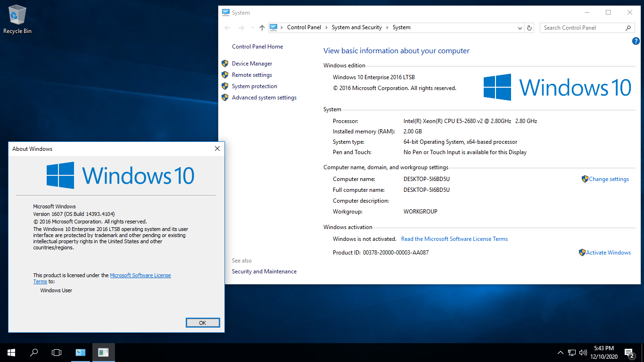The height and width of the screenshot is (362, 644).
Task: Click the Version 1607 OS Build text
Action: tap(74, 214)
